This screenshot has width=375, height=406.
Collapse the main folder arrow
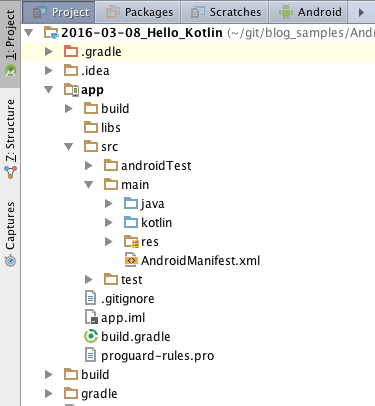[89, 185]
